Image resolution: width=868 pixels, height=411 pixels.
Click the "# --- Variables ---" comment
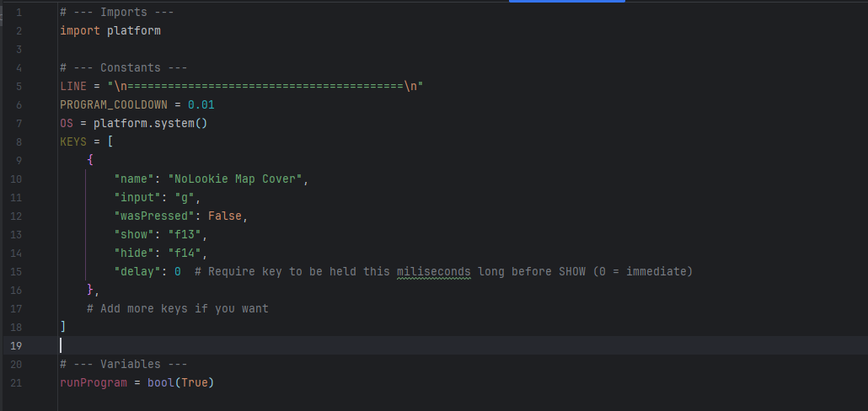(123, 364)
